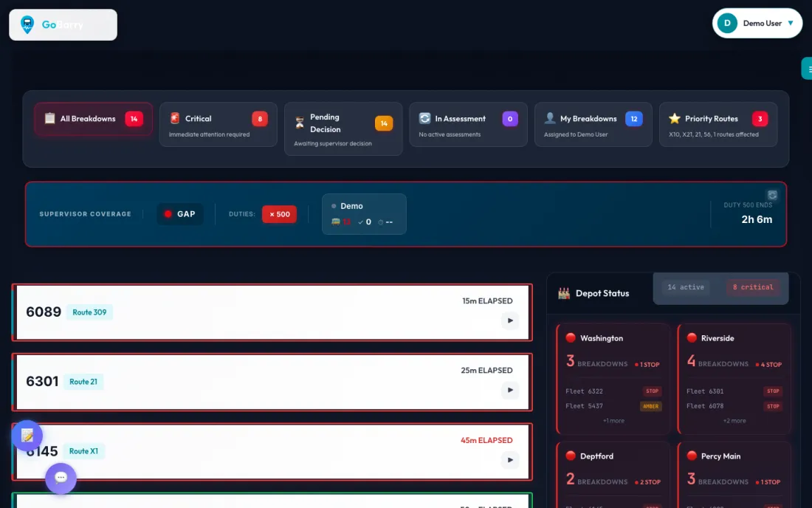Screen dimensions: 812x508
Task: Click the Washington depot name
Action: tap(602, 338)
